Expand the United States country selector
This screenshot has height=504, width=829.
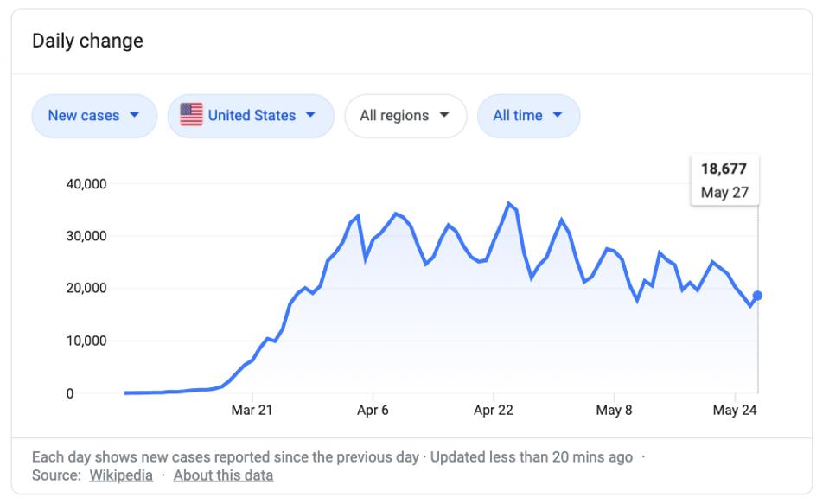251,116
